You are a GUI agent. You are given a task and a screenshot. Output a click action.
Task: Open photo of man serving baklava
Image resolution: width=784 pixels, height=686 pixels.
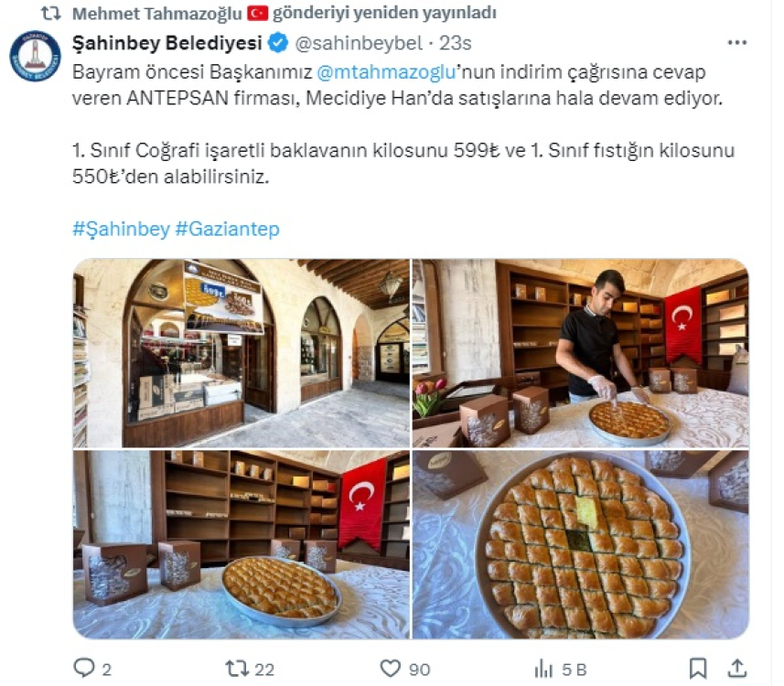click(581, 353)
